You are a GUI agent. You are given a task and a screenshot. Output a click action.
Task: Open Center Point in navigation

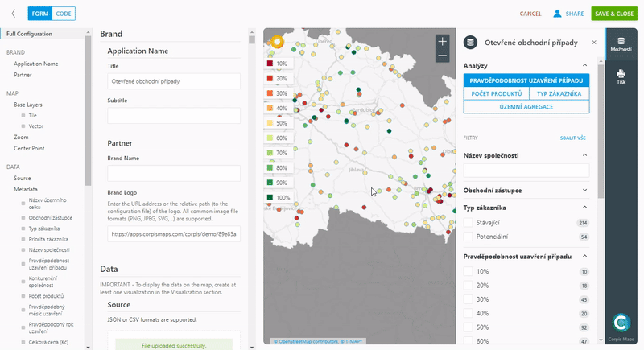coord(29,148)
